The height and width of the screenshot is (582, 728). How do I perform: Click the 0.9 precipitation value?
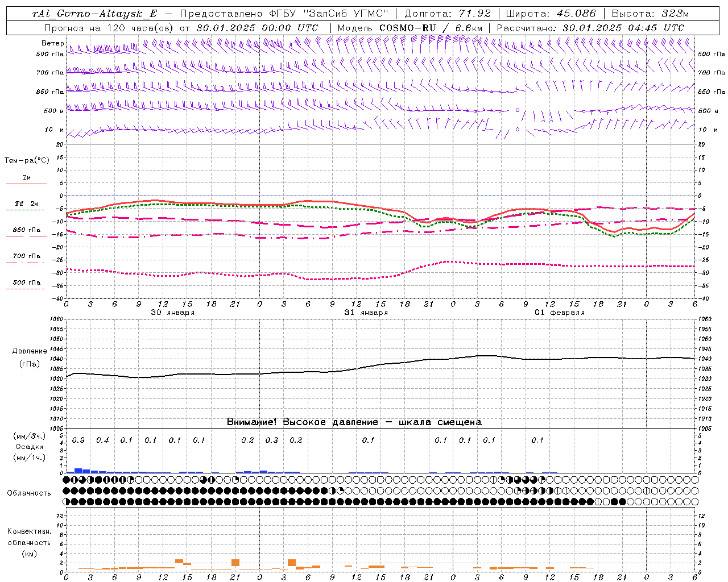(x=78, y=440)
